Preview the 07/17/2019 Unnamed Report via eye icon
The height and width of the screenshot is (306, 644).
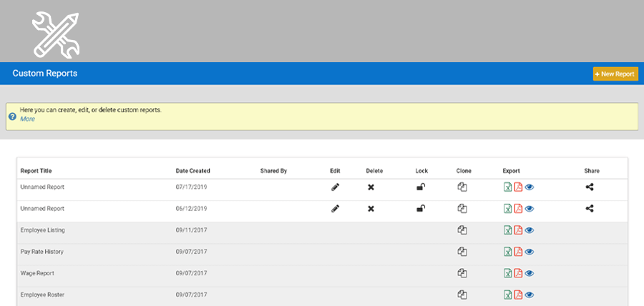click(530, 187)
